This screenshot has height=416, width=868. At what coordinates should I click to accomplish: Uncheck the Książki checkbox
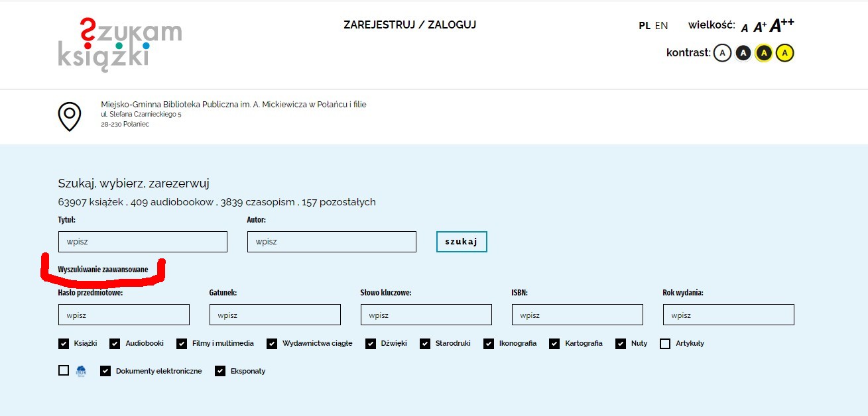coord(64,343)
